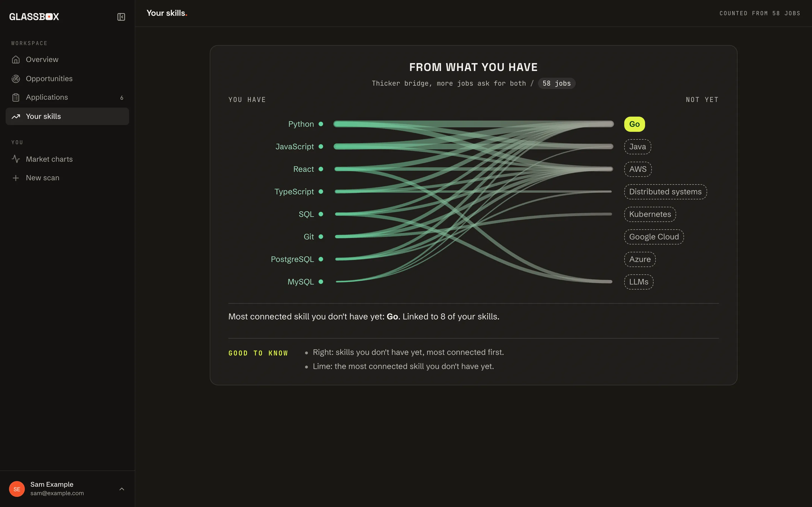812x507 pixels.
Task: Select the LLMs skill chip
Action: point(639,282)
